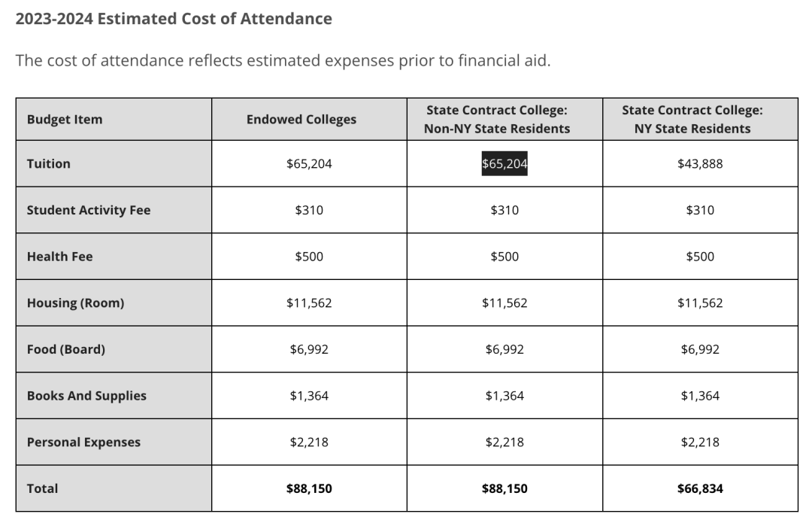Click the Books And Supplies row label

(86, 396)
